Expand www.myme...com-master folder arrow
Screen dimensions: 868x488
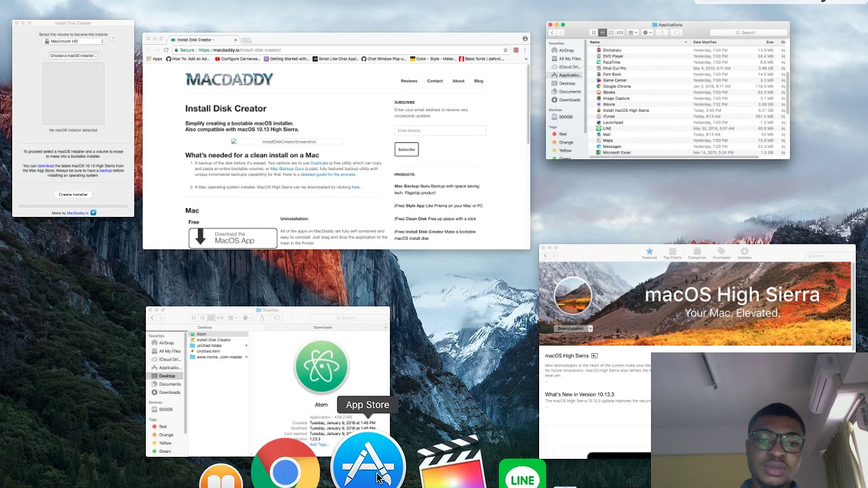pos(246,357)
